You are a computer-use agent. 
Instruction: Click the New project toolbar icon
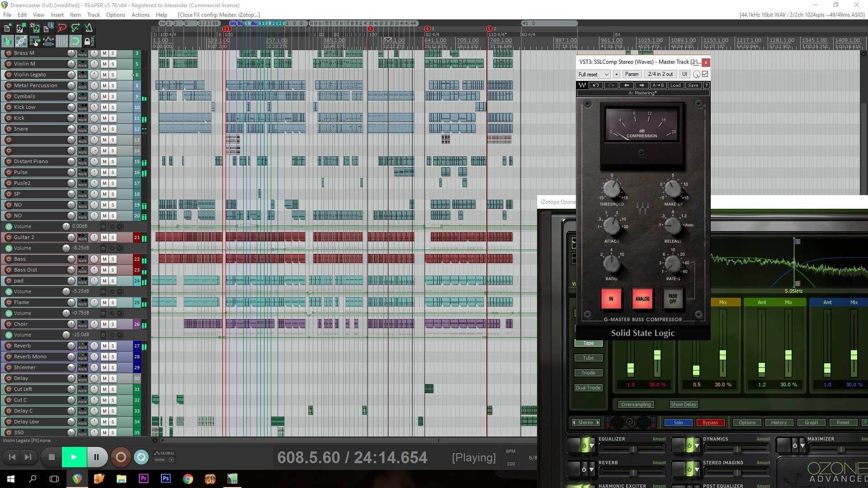pyautogui.click(x=7, y=28)
